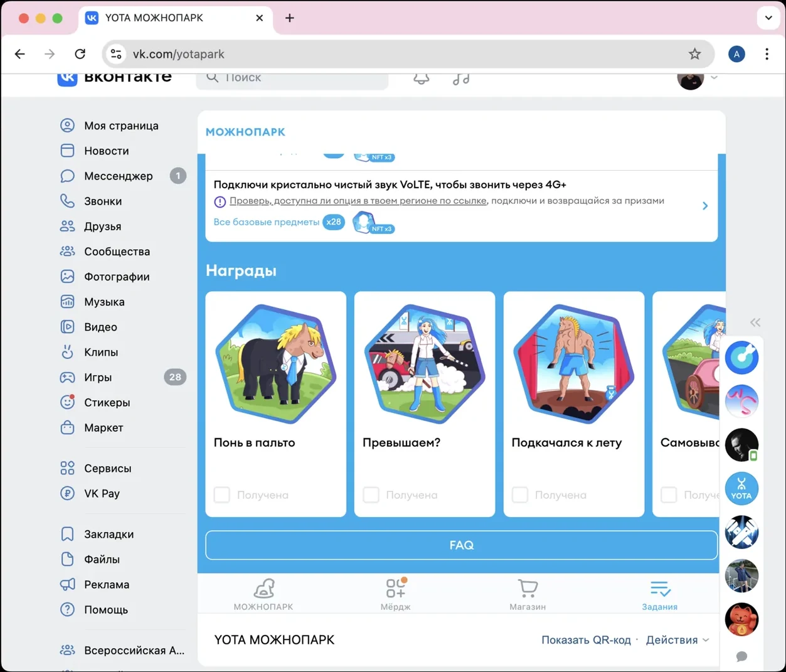Screen dimensions: 786x672
Task: Click the x28 items badge
Action: pos(333,221)
